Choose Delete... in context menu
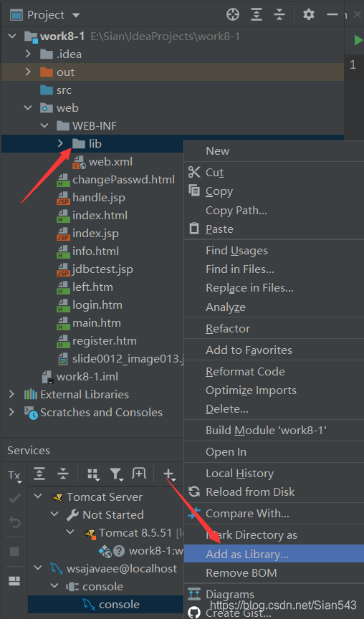364x619 pixels. pos(274,409)
